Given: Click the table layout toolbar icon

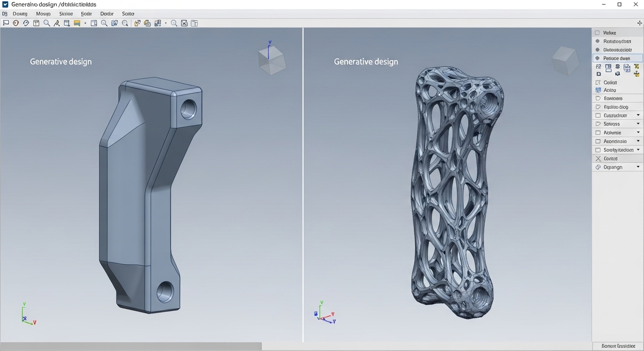Looking at the screenshot, I should point(36,23).
